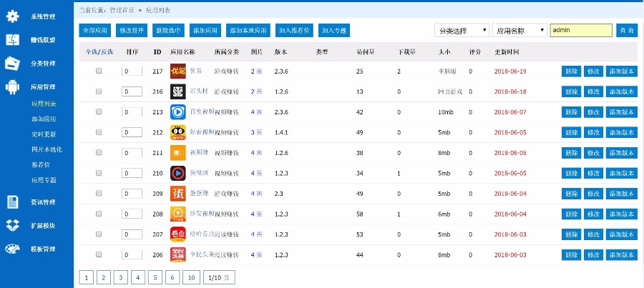
Task: Click 修改 in the row for ID 209
Action: [593, 194]
